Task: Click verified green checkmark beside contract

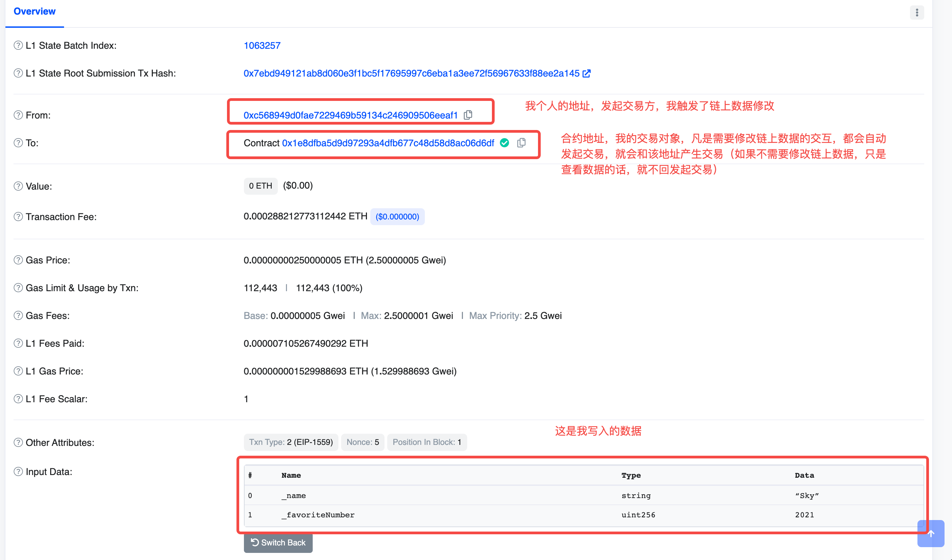Action: click(504, 143)
